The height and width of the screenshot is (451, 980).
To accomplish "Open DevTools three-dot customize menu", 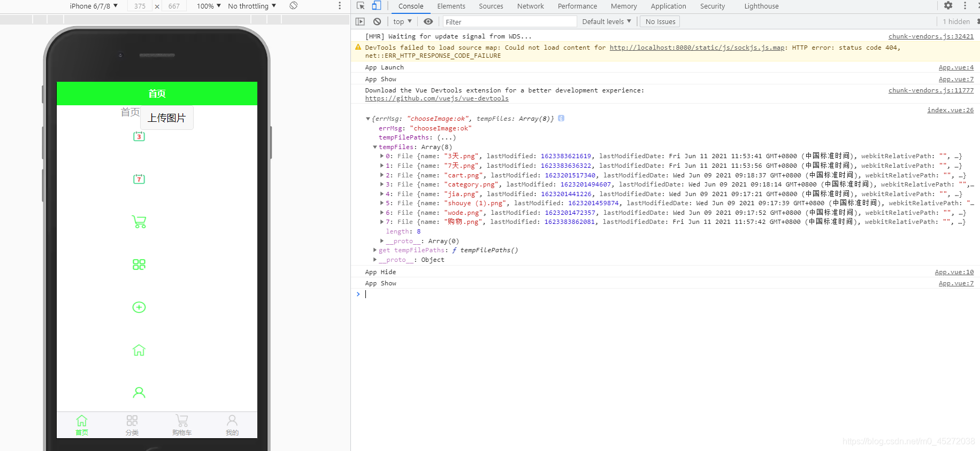I will (965, 6).
